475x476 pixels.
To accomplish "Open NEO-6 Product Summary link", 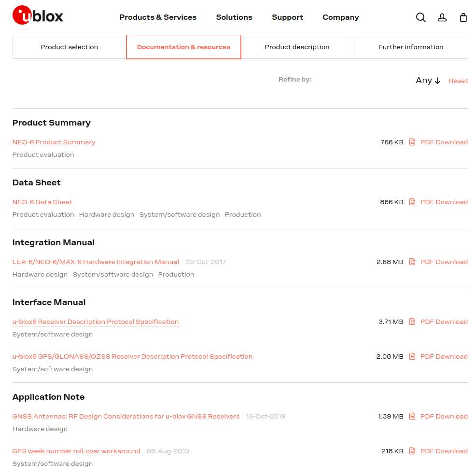I will tap(54, 142).
